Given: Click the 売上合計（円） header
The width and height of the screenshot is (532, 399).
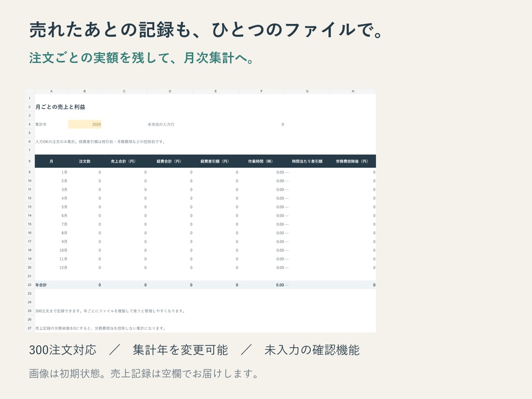Looking at the screenshot, I should click(x=123, y=161).
